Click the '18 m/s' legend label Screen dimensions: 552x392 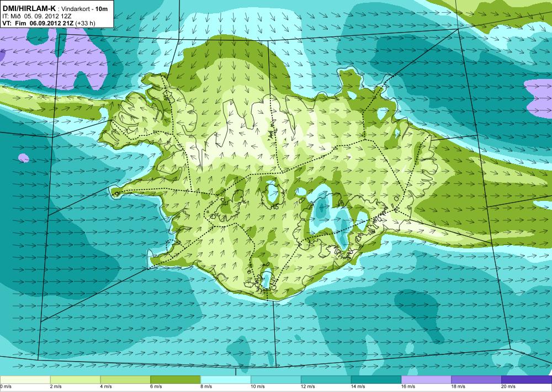[x=459, y=386]
